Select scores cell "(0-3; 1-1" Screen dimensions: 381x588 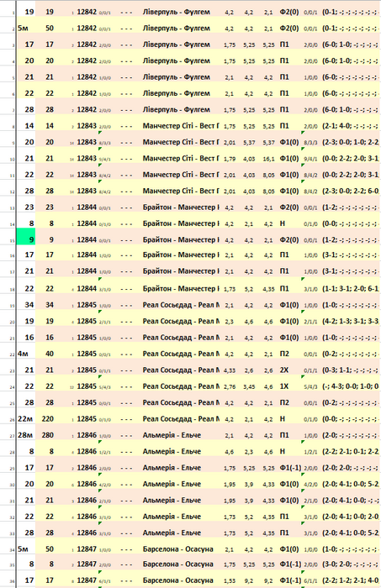coord(351,370)
